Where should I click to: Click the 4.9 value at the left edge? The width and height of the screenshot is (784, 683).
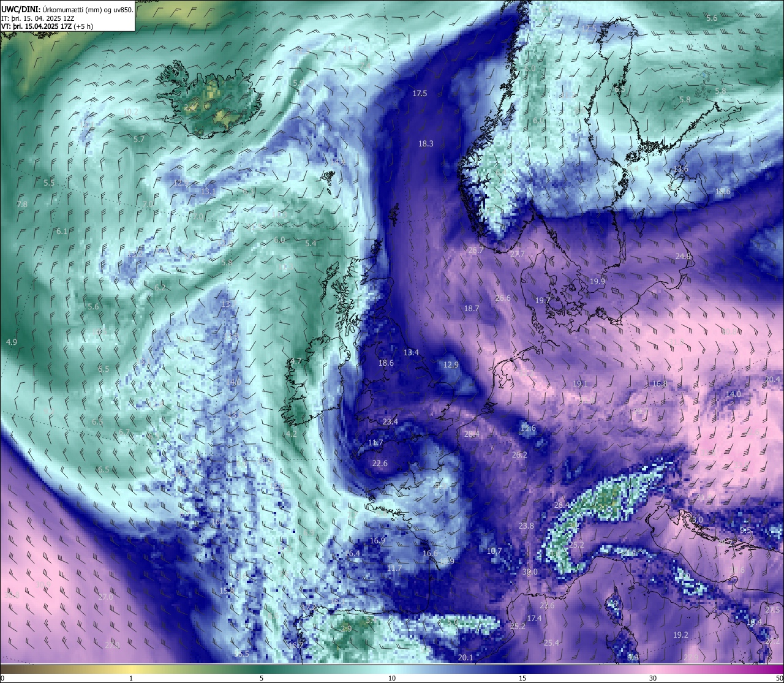(11, 342)
